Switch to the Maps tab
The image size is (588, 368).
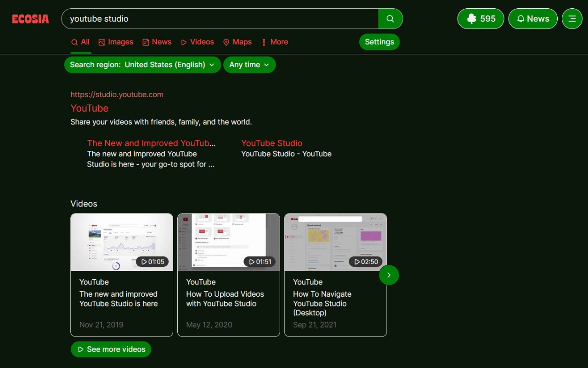click(237, 42)
